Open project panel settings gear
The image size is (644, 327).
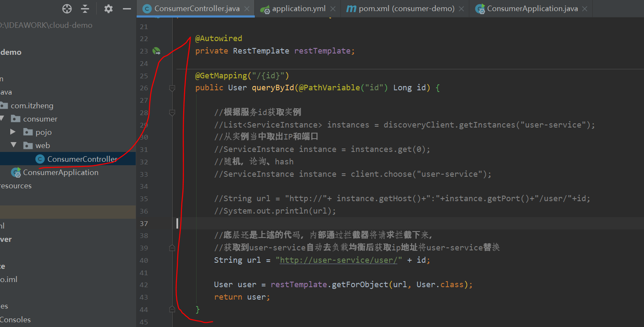pyautogui.click(x=109, y=9)
